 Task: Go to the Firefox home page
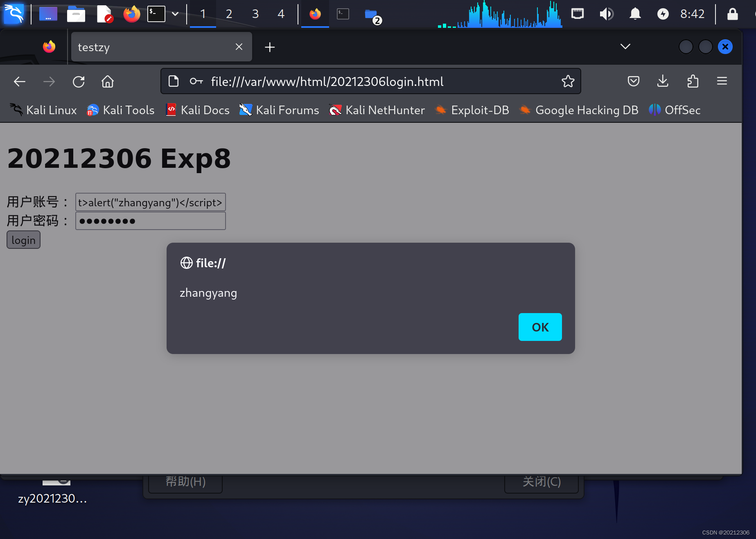(108, 81)
